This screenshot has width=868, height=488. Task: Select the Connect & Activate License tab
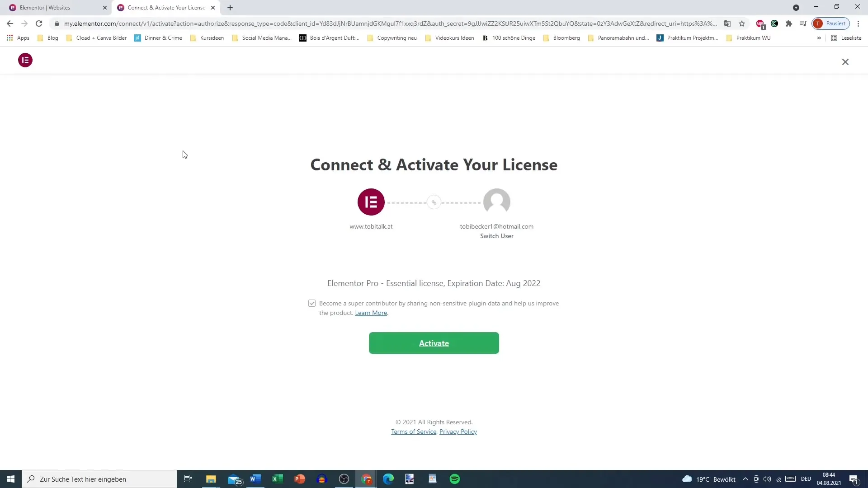[167, 7]
